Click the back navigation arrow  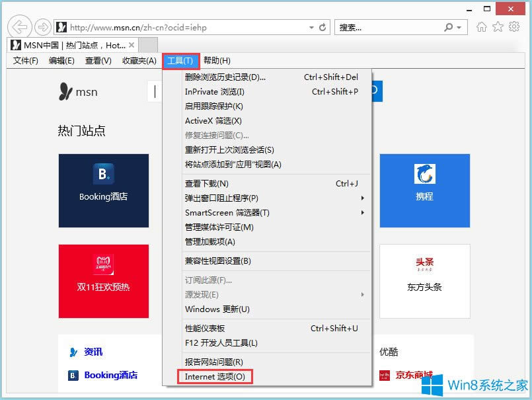point(20,27)
